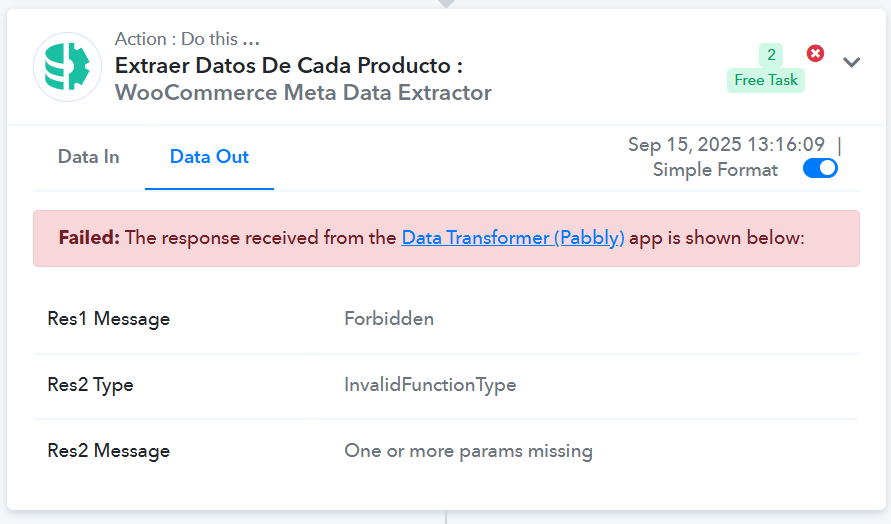Click 'One or more params missing' value
This screenshot has width=891, height=524.
pyautogui.click(x=468, y=451)
